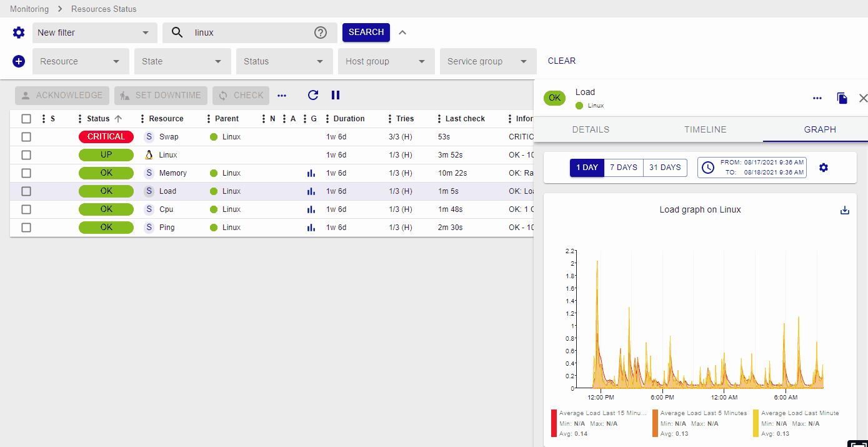
Task: Click the filter settings gear icon
Action: [19, 33]
